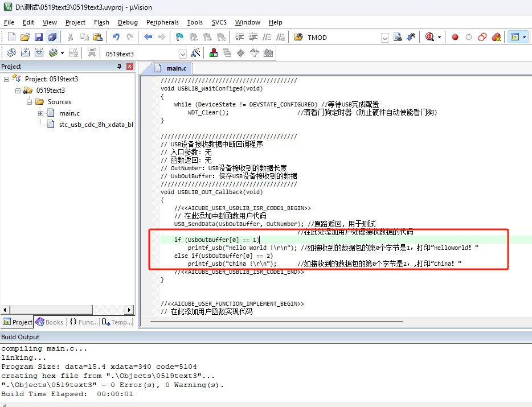532x407 pixels.
Task: Switch to the Templates panel tab
Action: [116, 322]
